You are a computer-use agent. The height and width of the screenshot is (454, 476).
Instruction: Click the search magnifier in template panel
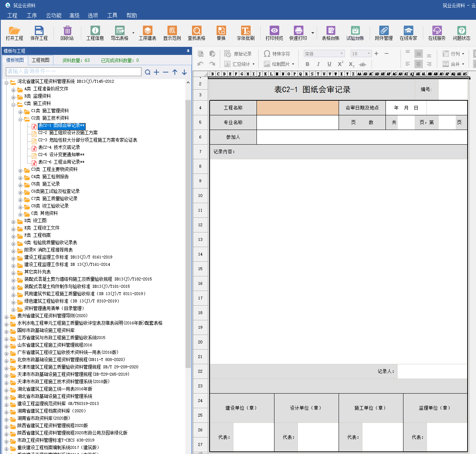[147, 72]
